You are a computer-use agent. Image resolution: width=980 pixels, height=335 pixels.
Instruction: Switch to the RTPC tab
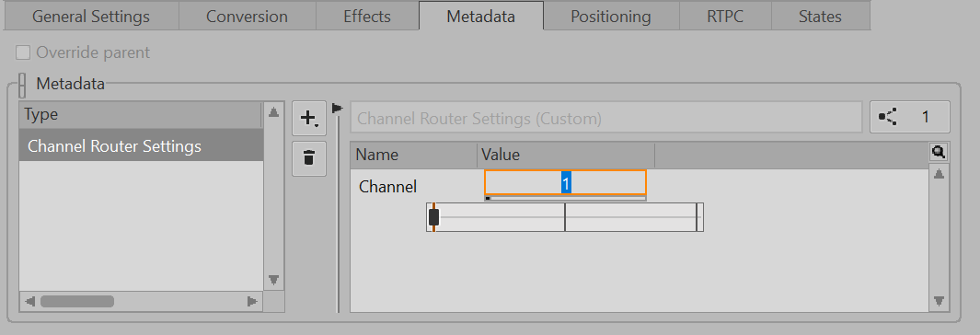[725, 17]
